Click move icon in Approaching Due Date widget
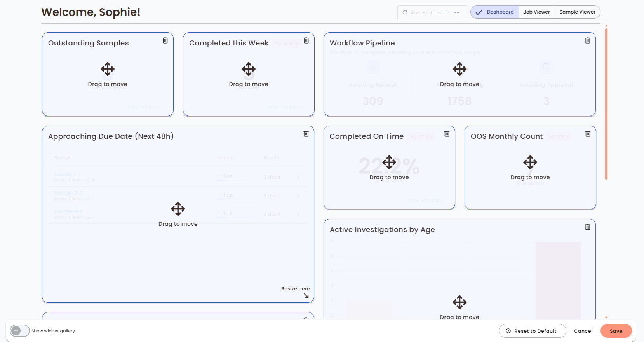The image size is (644, 342). tap(178, 209)
